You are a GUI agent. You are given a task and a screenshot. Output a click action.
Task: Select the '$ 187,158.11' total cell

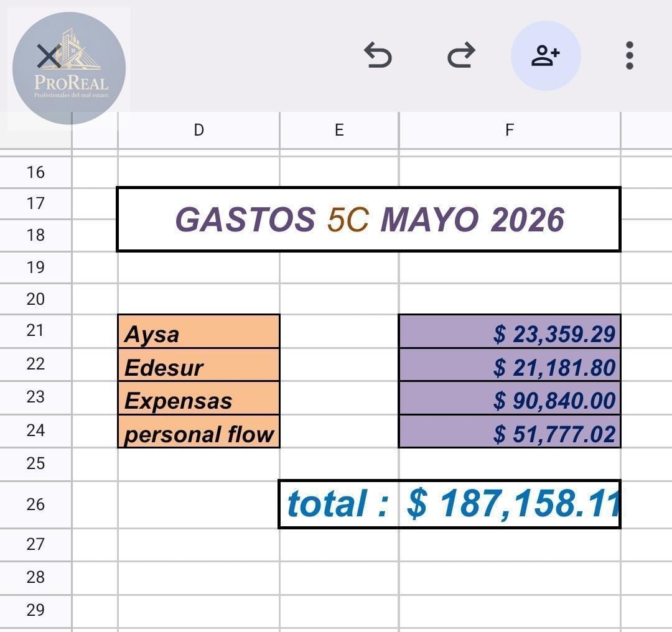pyautogui.click(x=510, y=504)
